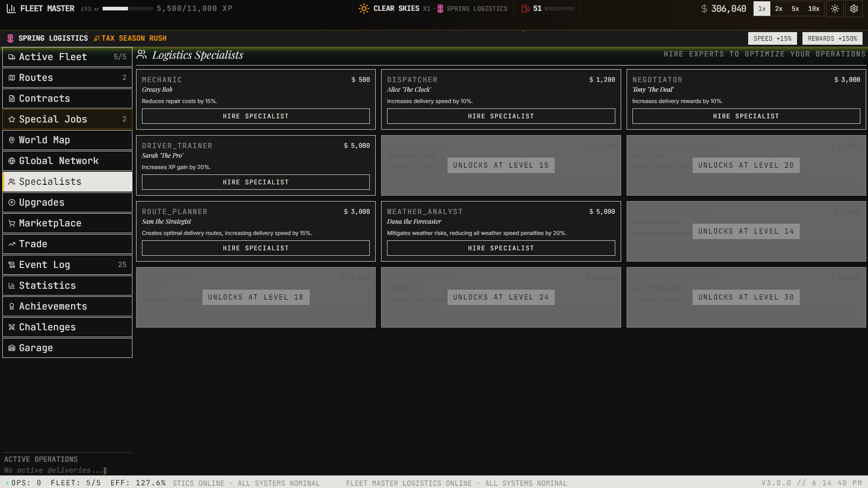The width and height of the screenshot is (868, 488).
Task: Hire the Mechanic Greasy Bob
Action: [x=255, y=116]
